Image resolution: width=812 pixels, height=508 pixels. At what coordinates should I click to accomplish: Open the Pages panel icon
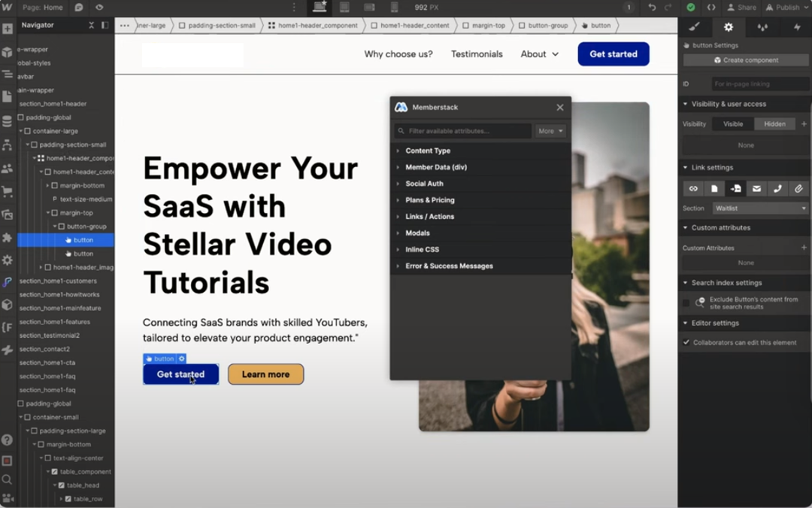pyautogui.click(x=8, y=97)
